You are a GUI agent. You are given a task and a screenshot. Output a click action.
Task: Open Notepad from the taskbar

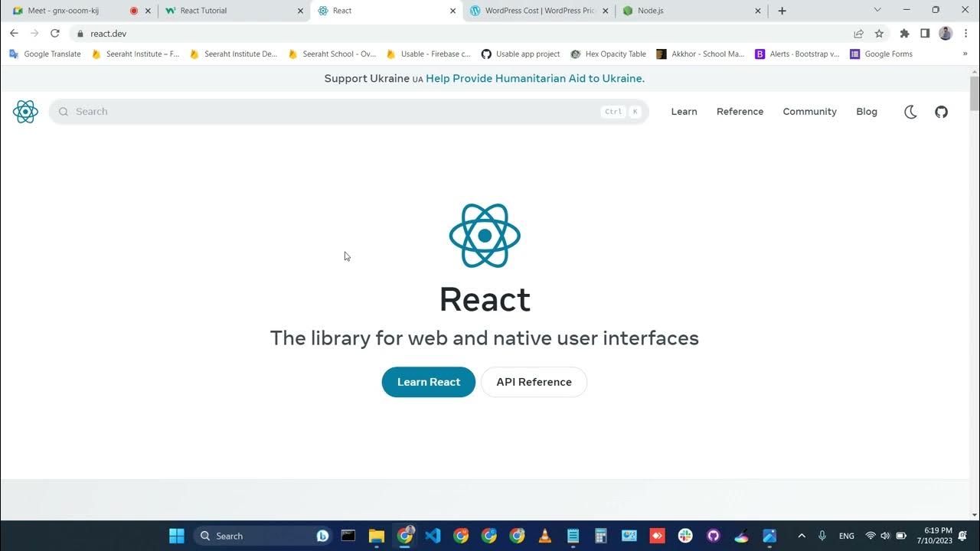coord(573,536)
